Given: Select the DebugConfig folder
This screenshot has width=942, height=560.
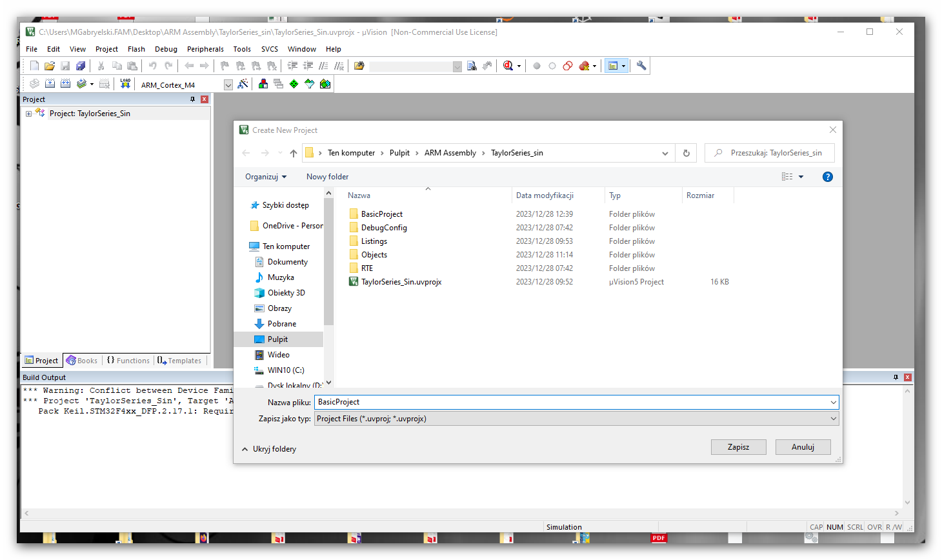Looking at the screenshot, I should coord(384,228).
